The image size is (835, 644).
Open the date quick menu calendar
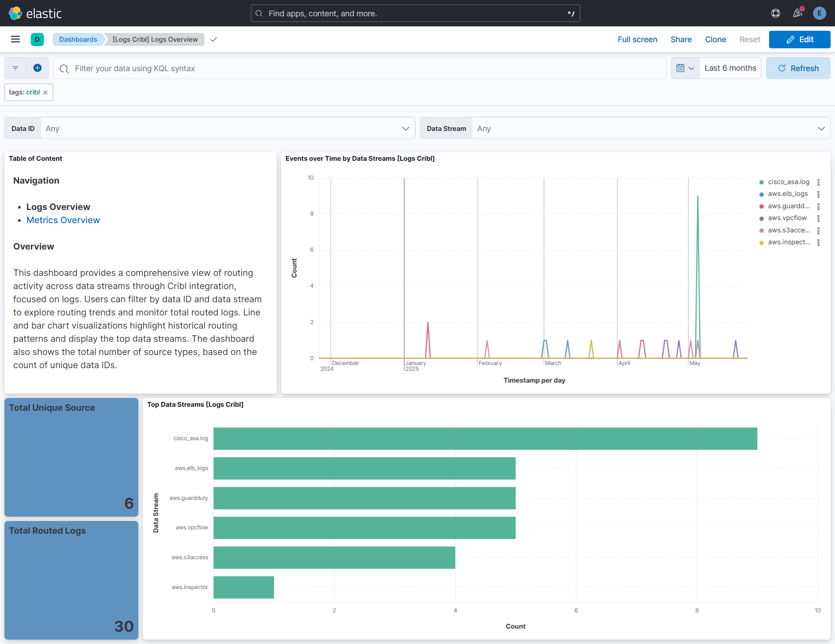[x=685, y=68]
